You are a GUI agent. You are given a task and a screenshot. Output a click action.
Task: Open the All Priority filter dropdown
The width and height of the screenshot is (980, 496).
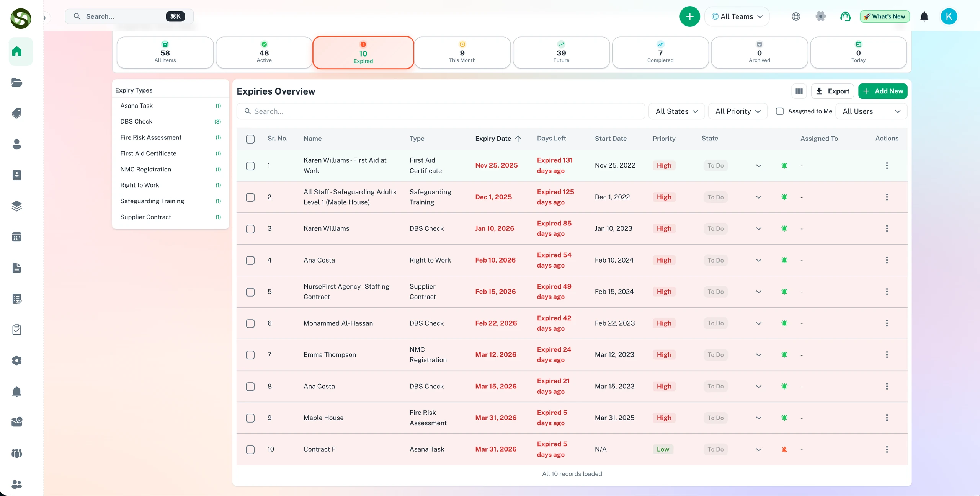tap(738, 111)
